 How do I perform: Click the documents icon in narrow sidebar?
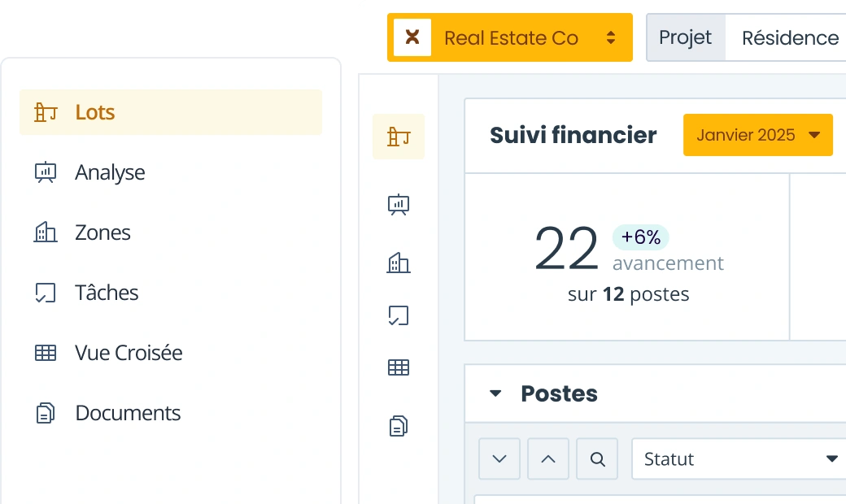[399, 425]
